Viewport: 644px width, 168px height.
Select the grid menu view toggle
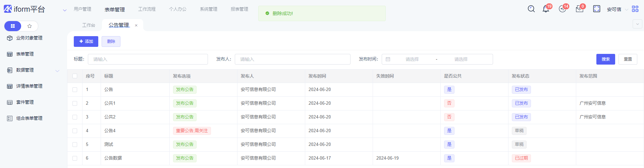(x=13, y=26)
